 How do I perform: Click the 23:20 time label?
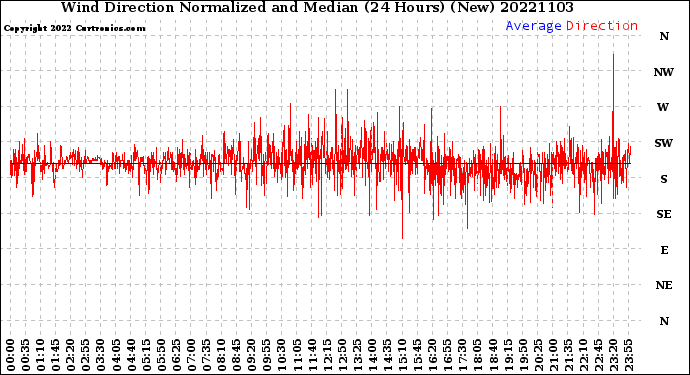click(613, 355)
